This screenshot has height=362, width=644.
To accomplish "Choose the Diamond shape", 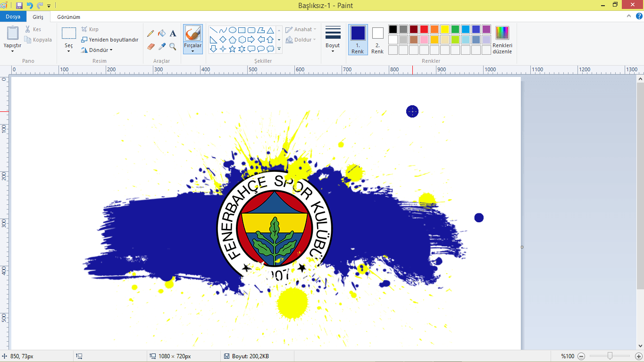I will click(x=223, y=39).
